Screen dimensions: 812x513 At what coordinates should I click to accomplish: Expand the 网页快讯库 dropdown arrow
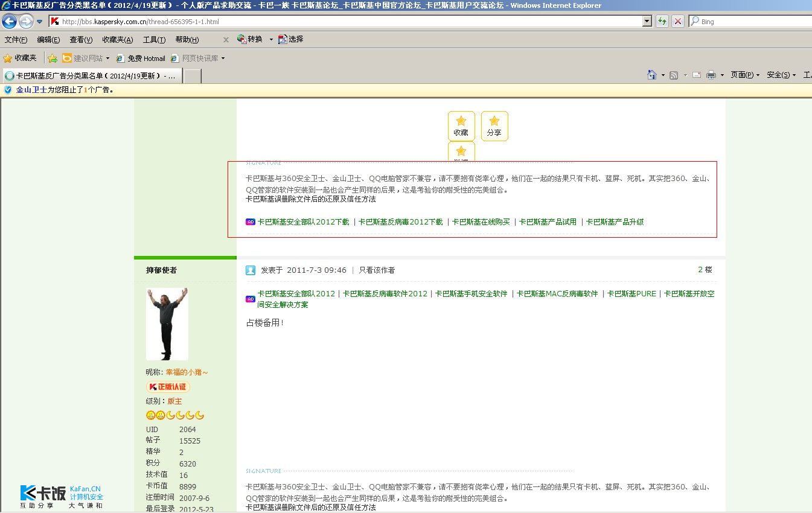pyautogui.click(x=223, y=59)
